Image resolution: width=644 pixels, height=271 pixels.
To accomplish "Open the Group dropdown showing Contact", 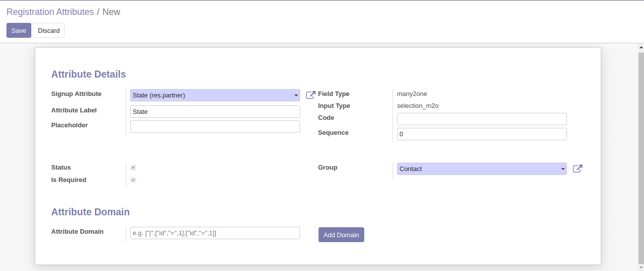I will [x=563, y=169].
